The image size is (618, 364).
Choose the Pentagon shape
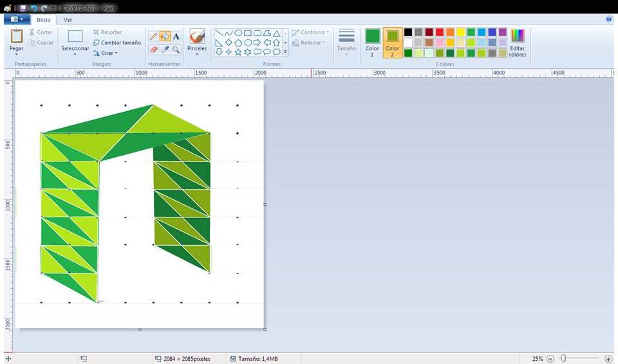point(238,42)
